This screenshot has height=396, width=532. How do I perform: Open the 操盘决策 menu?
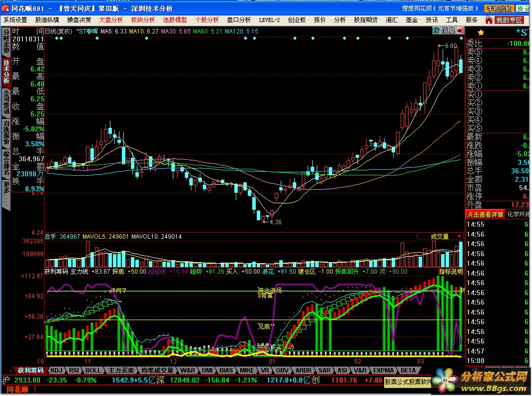[79, 20]
